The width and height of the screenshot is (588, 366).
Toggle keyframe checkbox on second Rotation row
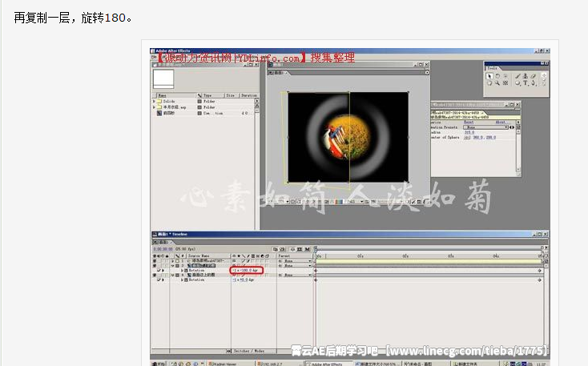coord(159,280)
